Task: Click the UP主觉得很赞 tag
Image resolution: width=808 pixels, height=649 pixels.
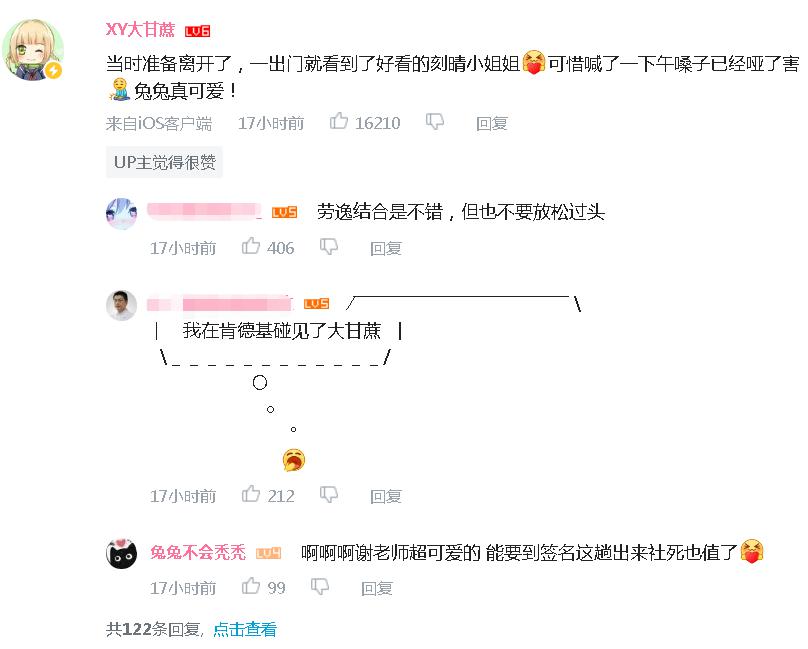Action: point(164,162)
